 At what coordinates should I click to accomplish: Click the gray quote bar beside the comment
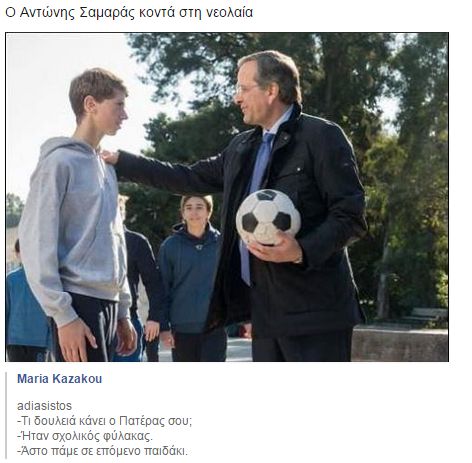(x=6, y=416)
